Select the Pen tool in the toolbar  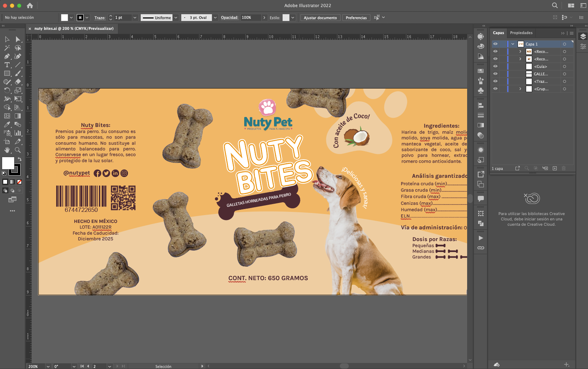7,57
